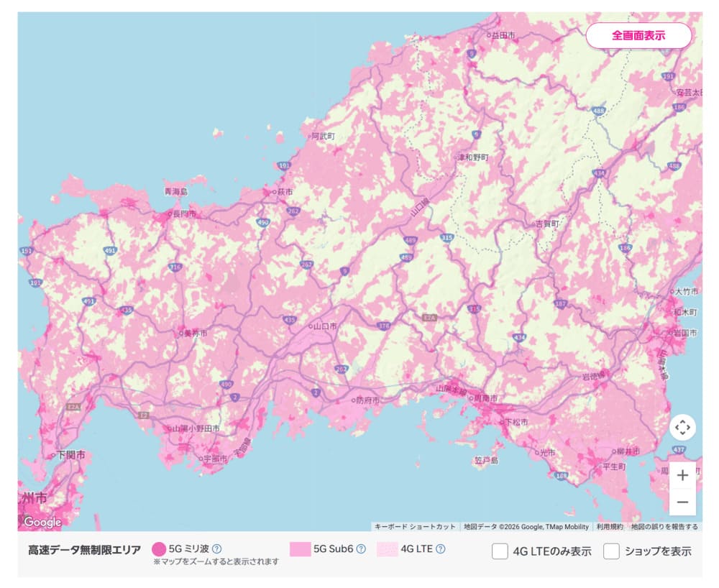
Task: Tick the ショップを表示 checkbox
Action: (611, 551)
